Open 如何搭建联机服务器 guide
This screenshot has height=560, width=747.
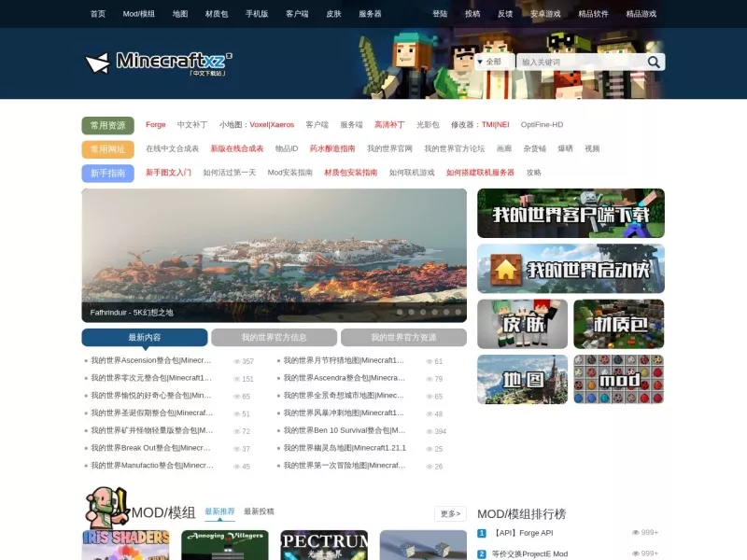(x=480, y=173)
